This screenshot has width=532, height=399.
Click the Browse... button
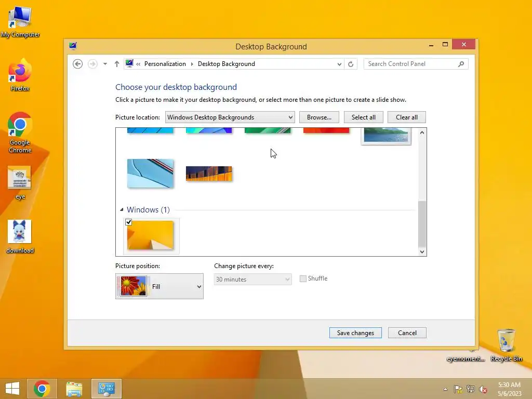tap(319, 117)
